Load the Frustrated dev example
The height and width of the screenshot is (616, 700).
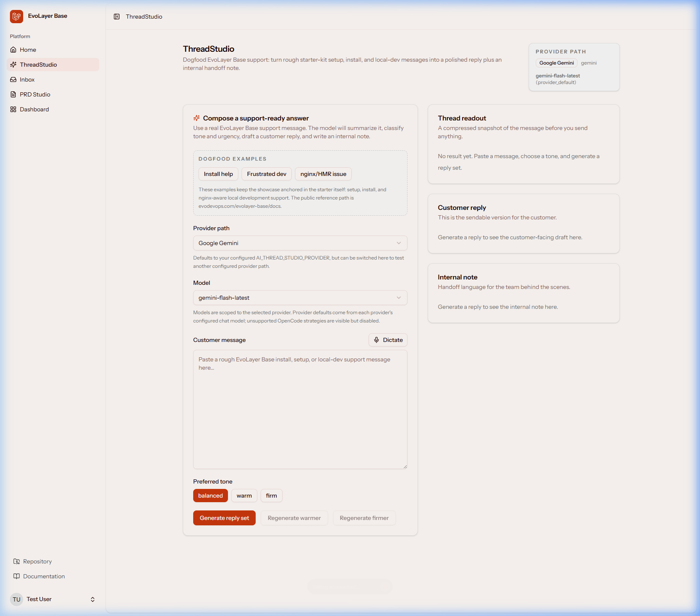coord(266,174)
